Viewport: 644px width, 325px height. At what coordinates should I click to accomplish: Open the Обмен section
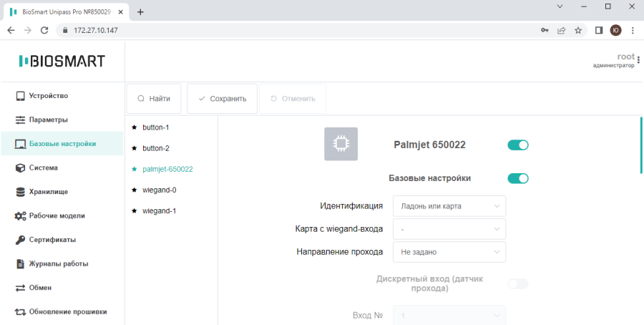pyautogui.click(x=62, y=288)
